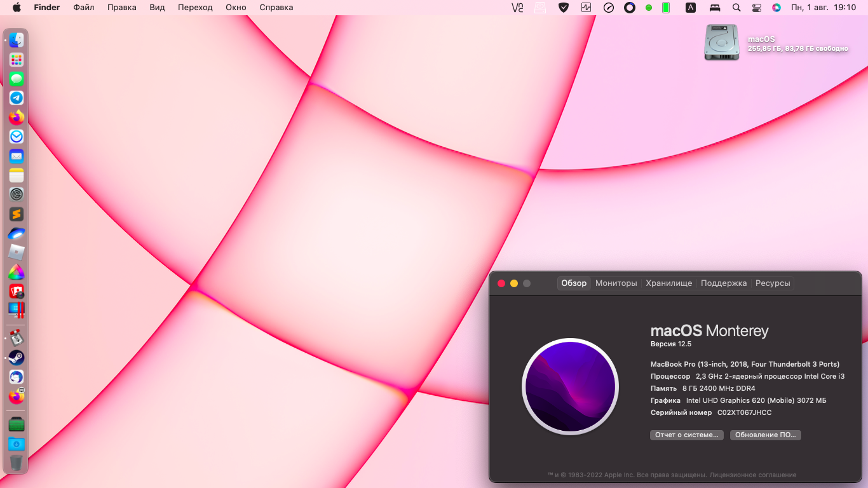Click the Версия 12.5 text
The width and height of the screenshot is (868, 488).
[671, 344]
